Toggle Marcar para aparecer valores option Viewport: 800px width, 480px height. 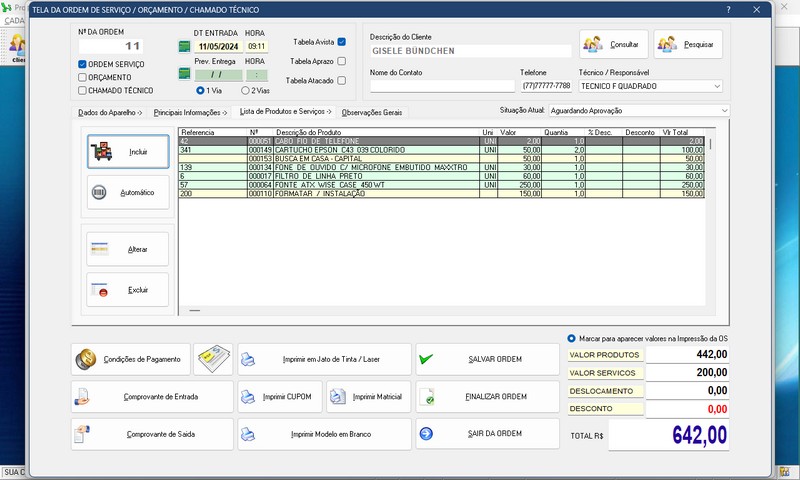tap(572, 338)
